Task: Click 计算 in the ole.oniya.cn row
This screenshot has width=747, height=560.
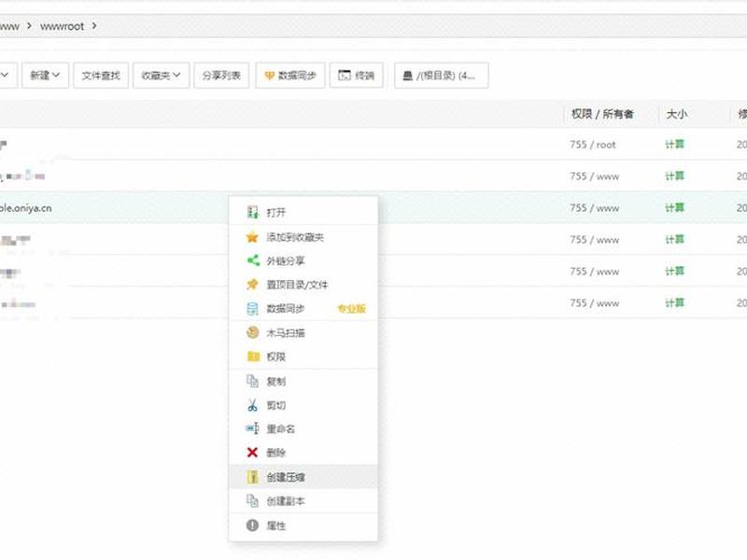Action: coord(674,207)
